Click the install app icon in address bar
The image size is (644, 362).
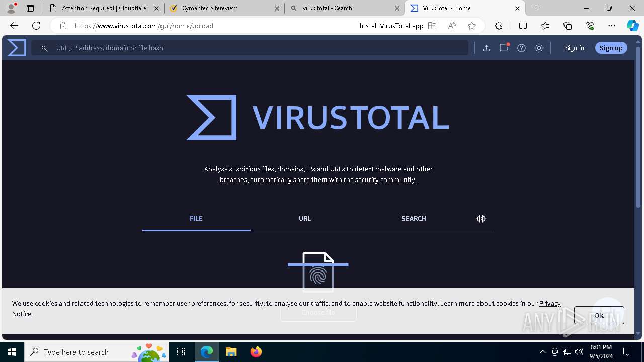(432, 26)
